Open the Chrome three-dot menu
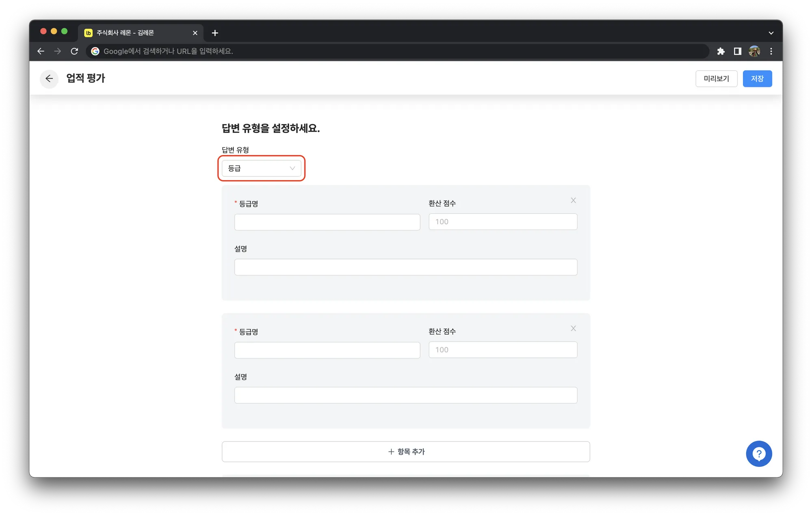 pos(771,51)
